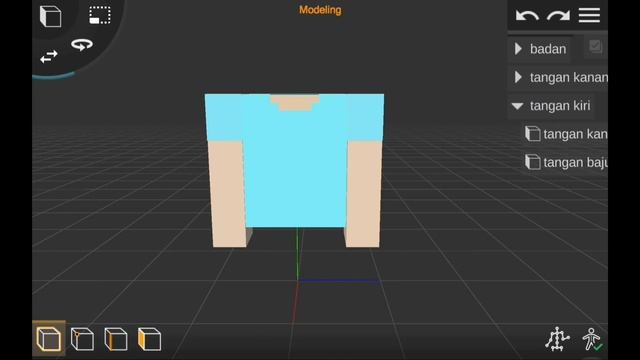Toggle checkbox next to badan
The image size is (640, 360).
pyautogui.click(x=596, y=47)
